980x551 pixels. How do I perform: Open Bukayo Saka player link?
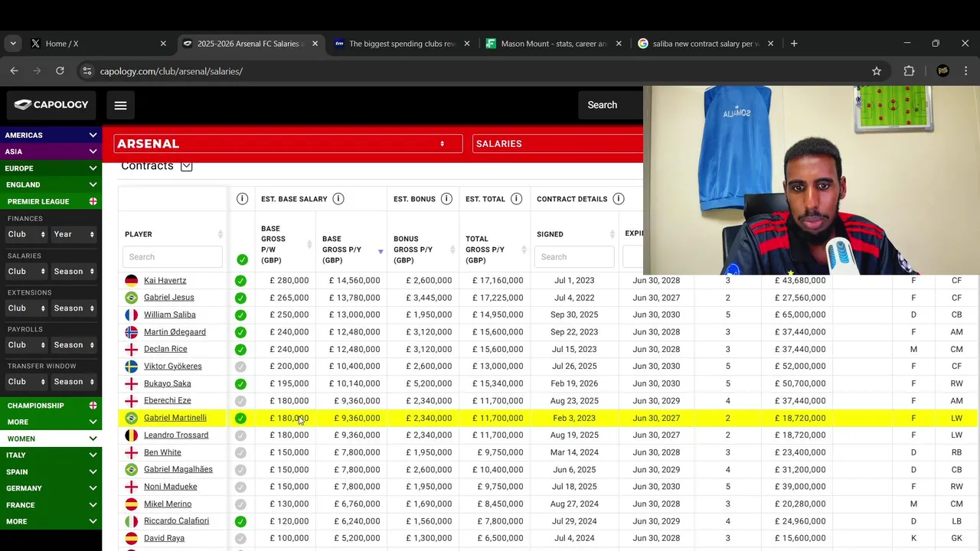tap(167, 383)
